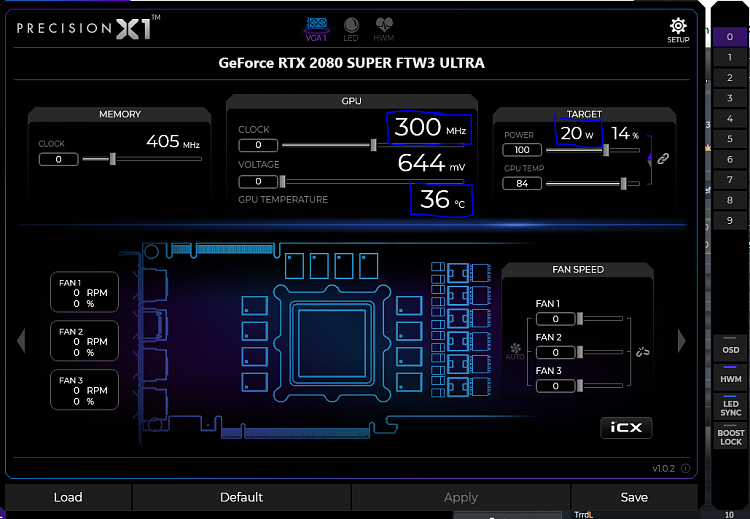This screenshot has height=519, width=750.
Task: Click the FAN 1 speed slider handle
Action: pos(580,319)
